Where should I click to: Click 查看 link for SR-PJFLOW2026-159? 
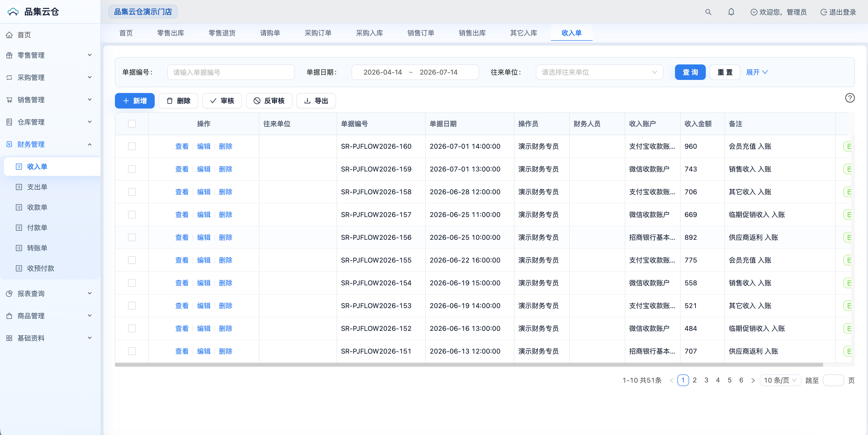(x=182, y=169)
